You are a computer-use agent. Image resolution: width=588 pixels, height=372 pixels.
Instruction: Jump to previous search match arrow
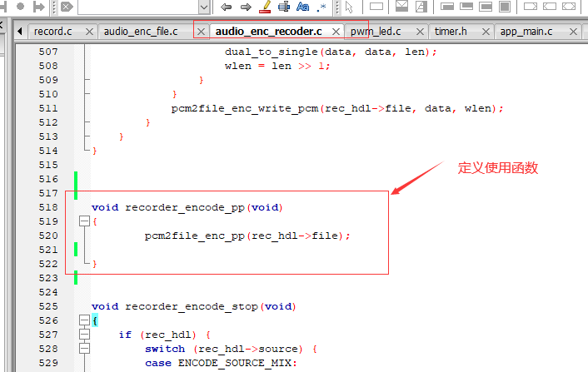tap(227, 7)
